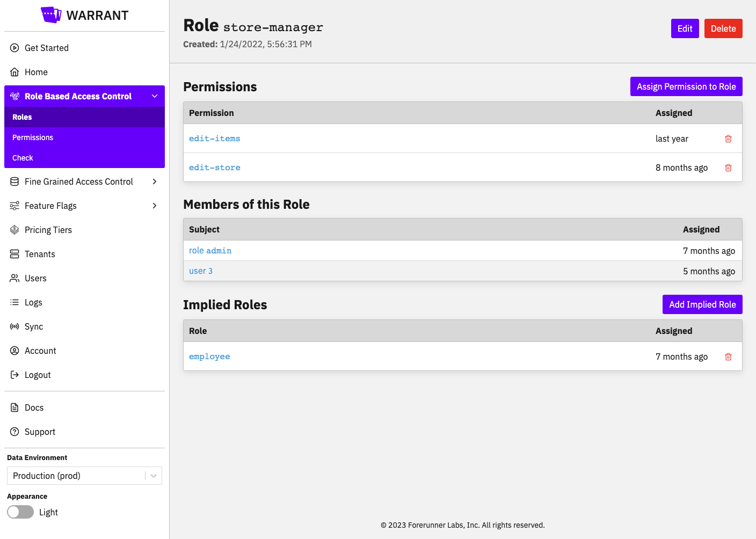Open the Check submenu item
This screenshot has height=539, width=756.
23,158
